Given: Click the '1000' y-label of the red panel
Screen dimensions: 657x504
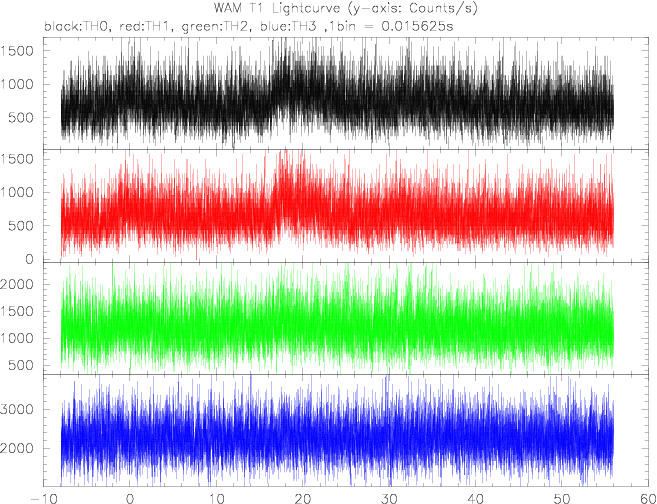Looking at the screenshot, I should [19, 193].
